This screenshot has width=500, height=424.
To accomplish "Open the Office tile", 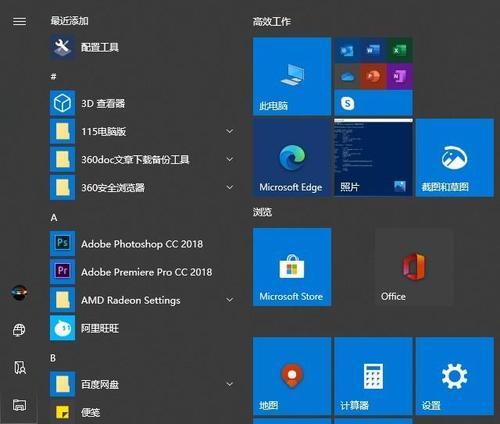I will pos(414,267).
